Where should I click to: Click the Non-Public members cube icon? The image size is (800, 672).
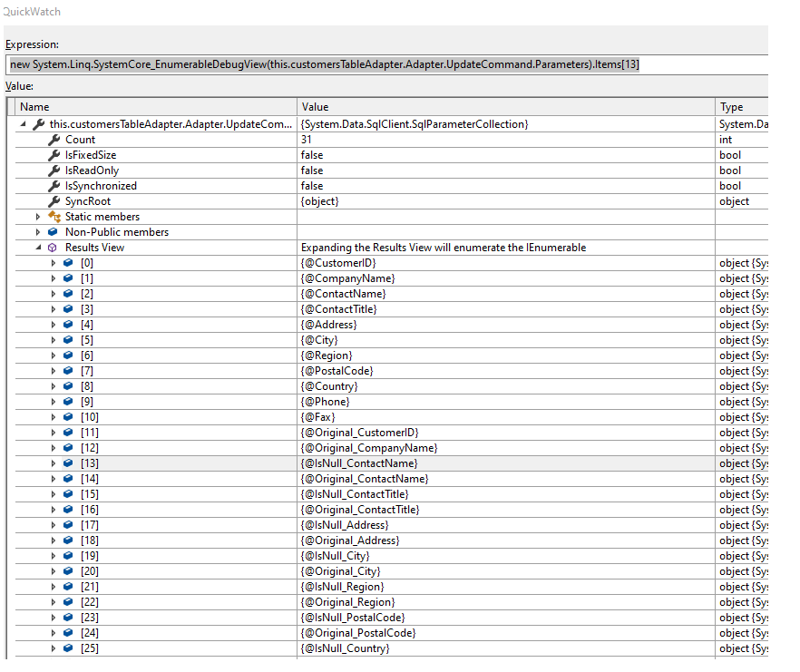pos(53,232)
